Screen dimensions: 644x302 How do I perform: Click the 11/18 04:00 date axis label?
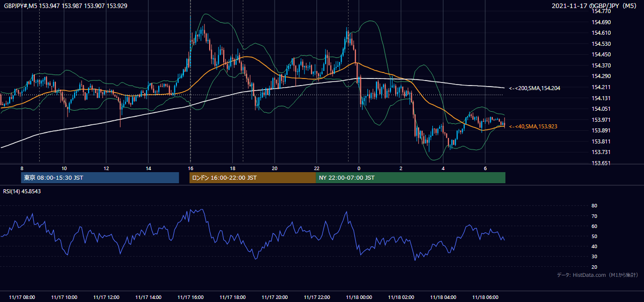coord(443,297)
